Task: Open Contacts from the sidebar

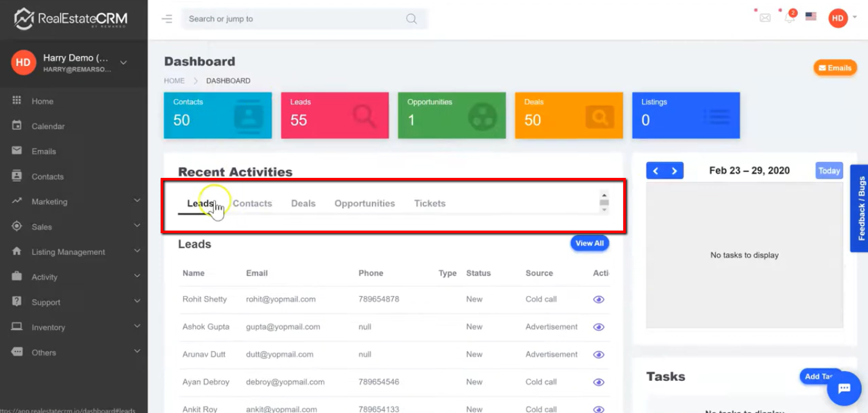Action: click(48, 177)
